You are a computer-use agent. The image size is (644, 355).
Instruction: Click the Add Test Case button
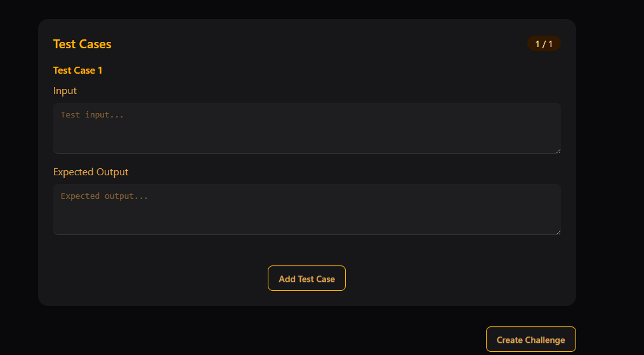point(306,278)
